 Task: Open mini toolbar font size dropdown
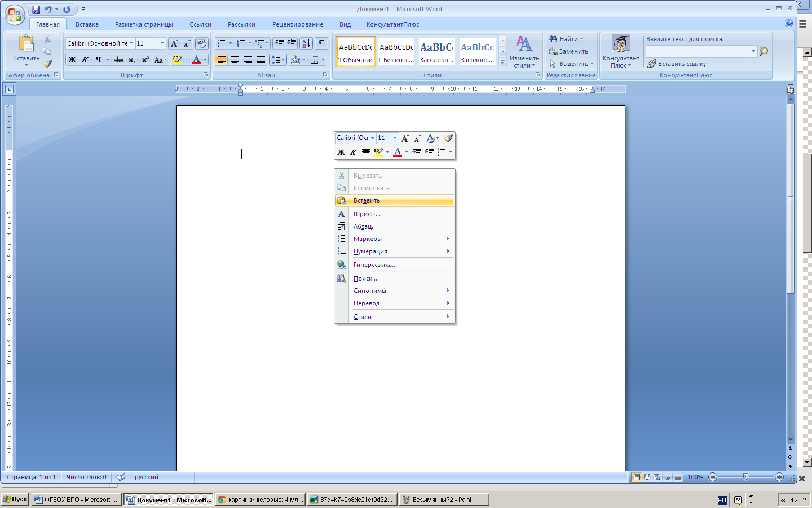point(395,138)
